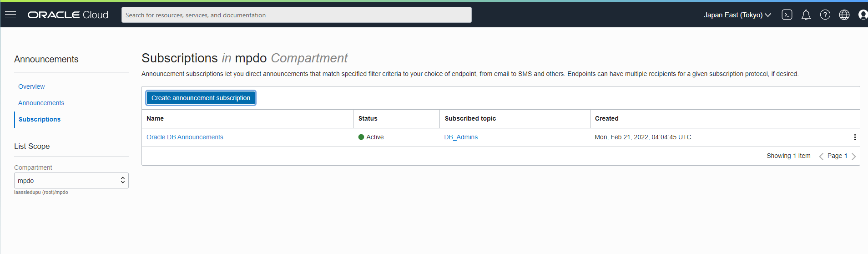Open the user profile avatar
Image resolution: width=868 pixels, height=254 pixels.
[863, 15]
